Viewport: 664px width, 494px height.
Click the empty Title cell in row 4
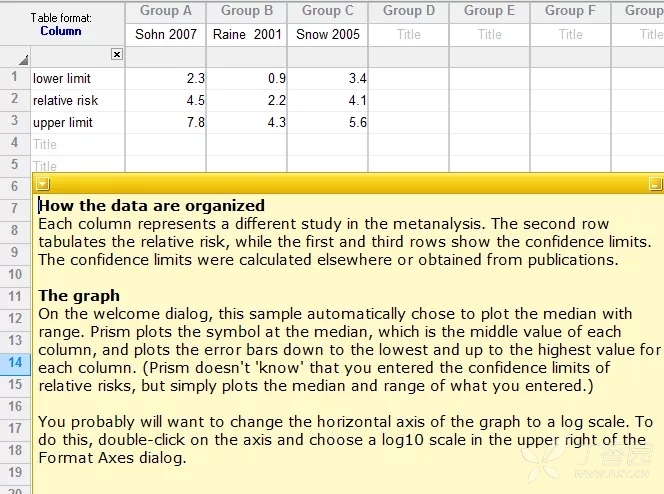(x=77, y=144)
